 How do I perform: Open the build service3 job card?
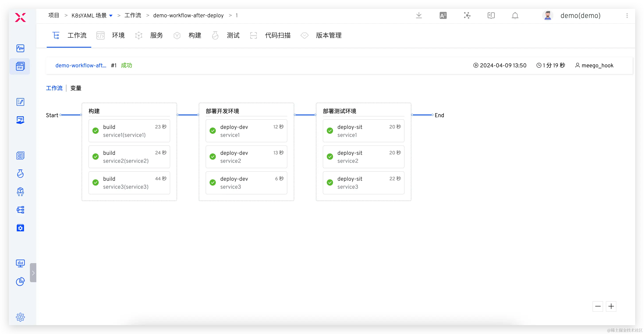click(x=129, y=183)
